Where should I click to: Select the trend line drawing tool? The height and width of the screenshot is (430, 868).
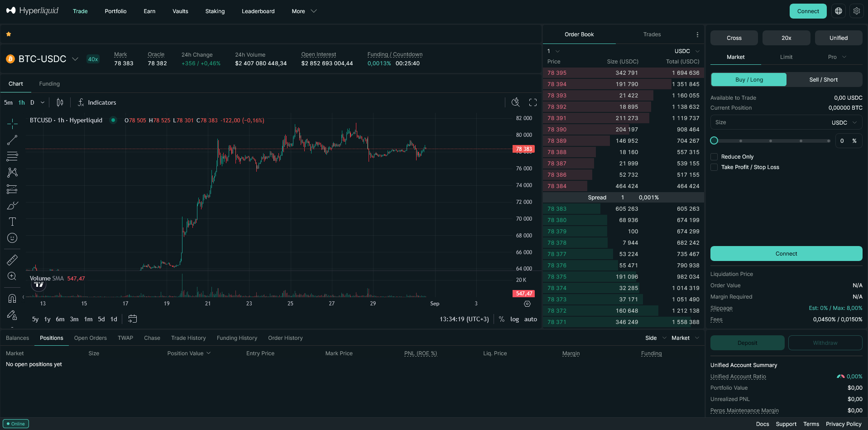click(12, 140)
